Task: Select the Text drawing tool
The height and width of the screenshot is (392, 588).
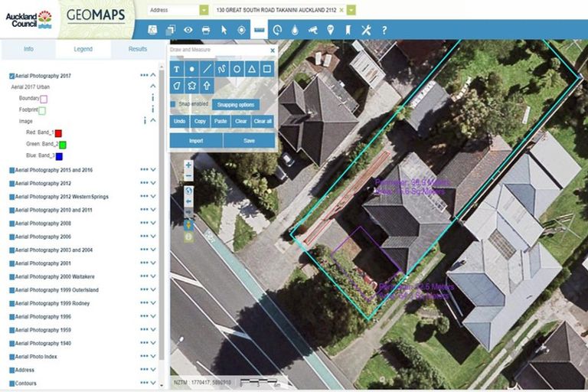Action: (176, 69)
